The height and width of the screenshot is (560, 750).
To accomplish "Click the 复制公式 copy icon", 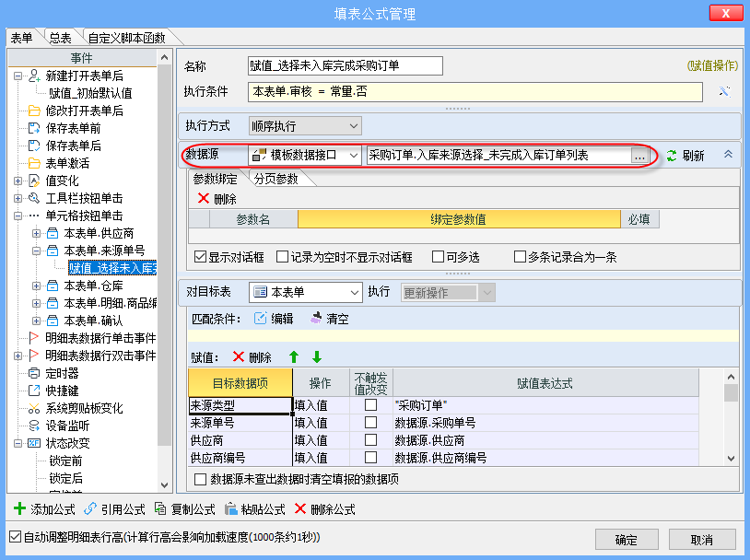I will click(x=160, y=508).
